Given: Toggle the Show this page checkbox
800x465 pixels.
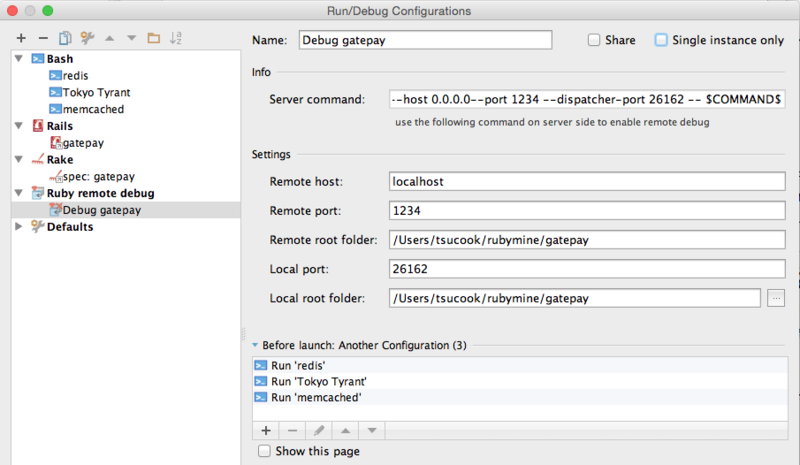Looking at the screenshot, I should pyautogui.click(x=264, y=451).
